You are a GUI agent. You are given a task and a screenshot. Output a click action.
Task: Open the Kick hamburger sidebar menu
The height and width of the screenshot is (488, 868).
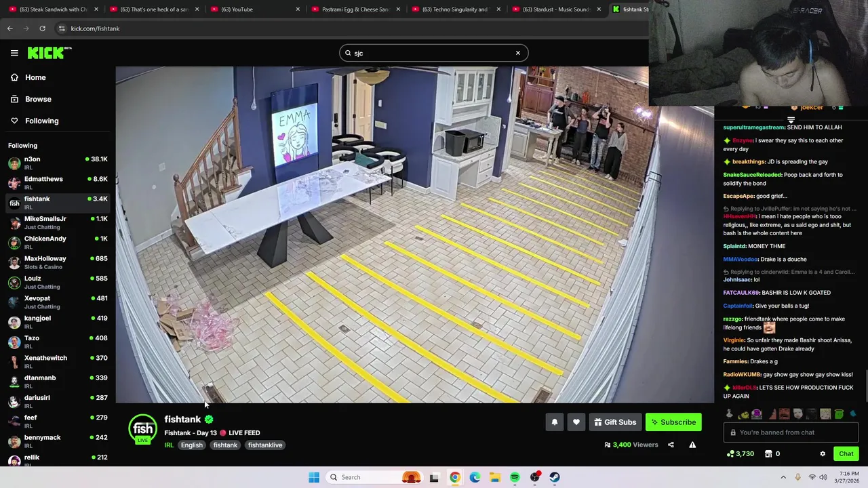tap(14, 53)
